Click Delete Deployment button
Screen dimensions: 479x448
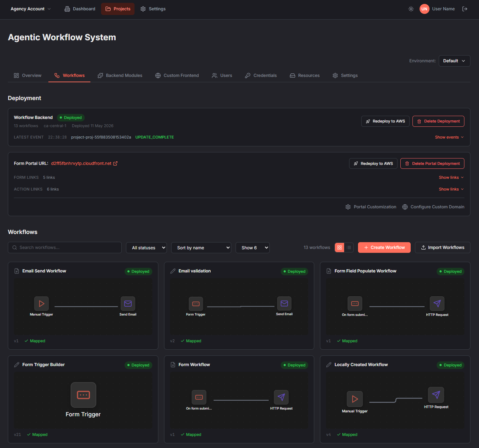[438, 121]
